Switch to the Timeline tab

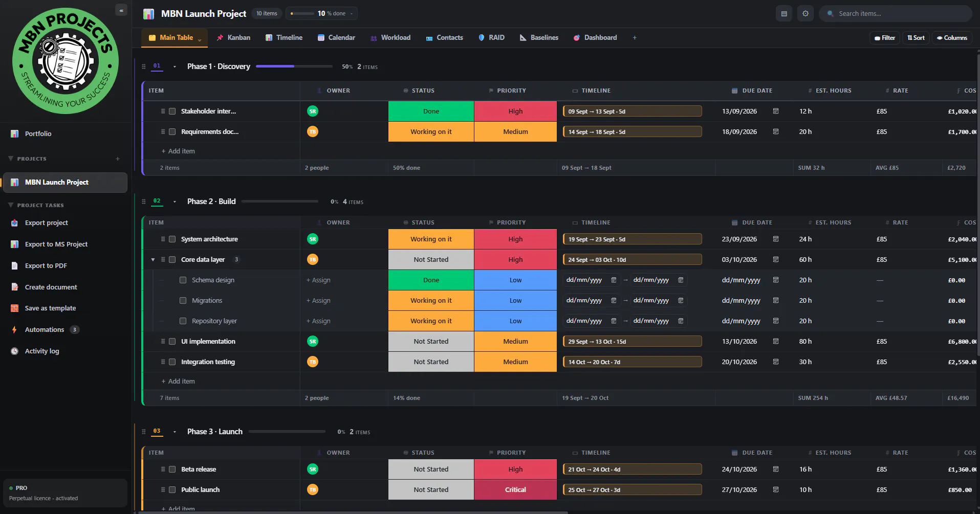coord(284,38)
